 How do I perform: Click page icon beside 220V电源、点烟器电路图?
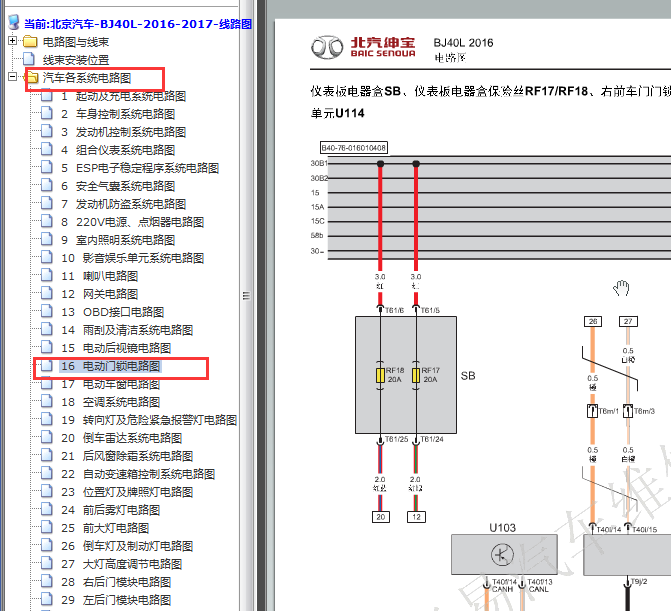(47, 221)
